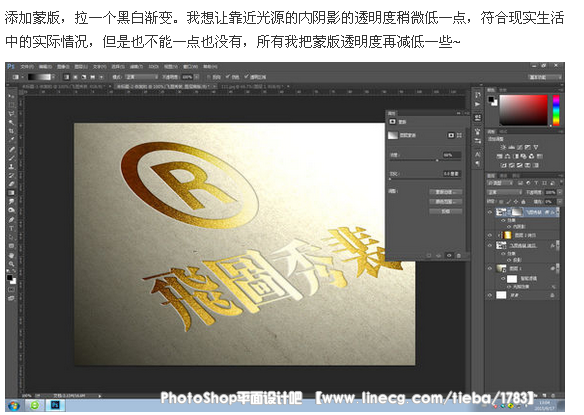
Task: Toggle Quick Mask mode icon
Action: (11, 289)
